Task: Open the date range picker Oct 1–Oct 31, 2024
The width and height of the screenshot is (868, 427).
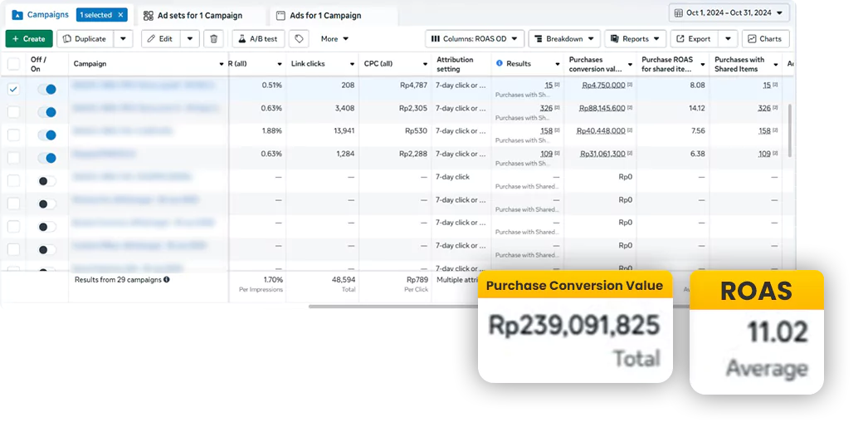Action: click(729, 13)
